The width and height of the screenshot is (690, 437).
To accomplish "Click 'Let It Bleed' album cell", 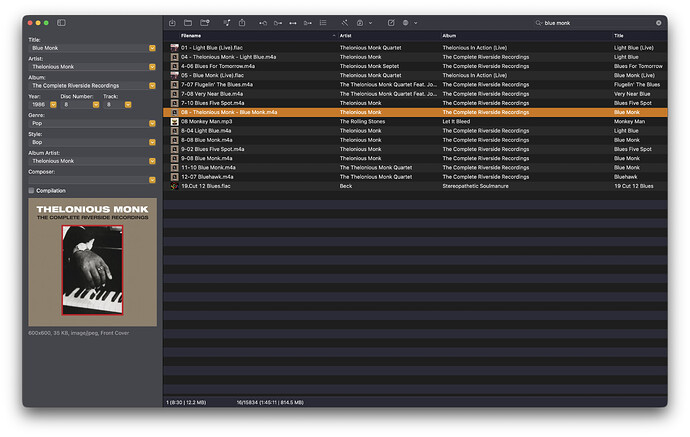I will 456,121.
